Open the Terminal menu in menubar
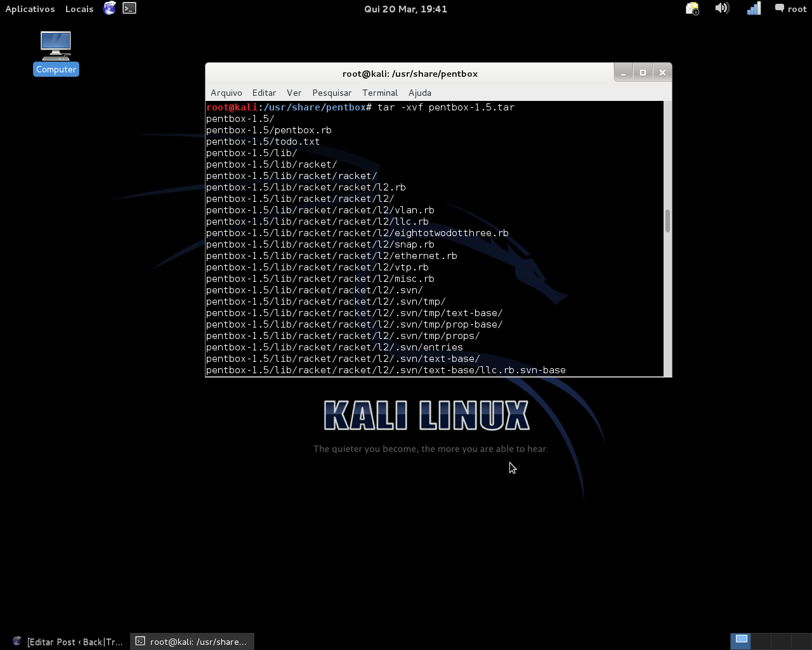Screen dimensions: 812x650 coord(380,93)
